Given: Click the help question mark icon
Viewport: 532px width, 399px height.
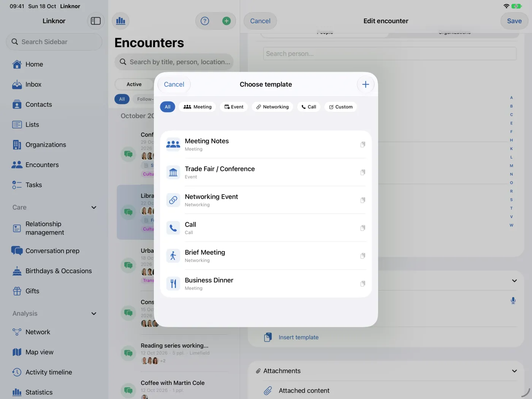Looking at the screenshot, I should pyautogui.click(x=205, y=21).
